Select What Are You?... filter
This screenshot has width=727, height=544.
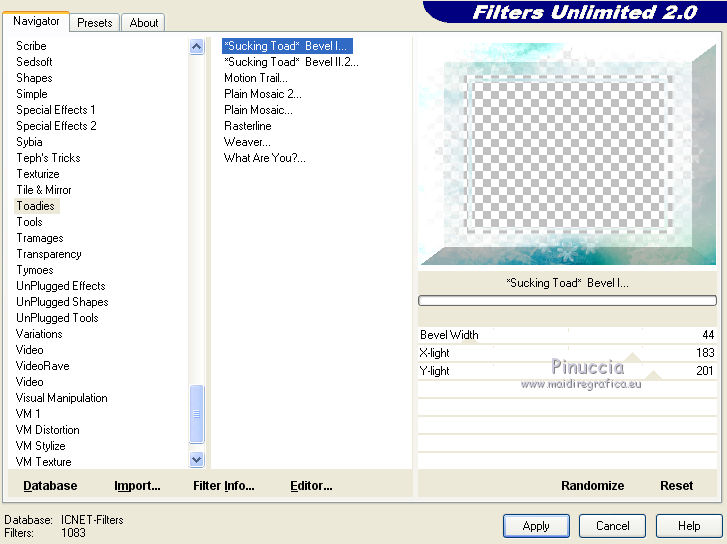point(264,158)
